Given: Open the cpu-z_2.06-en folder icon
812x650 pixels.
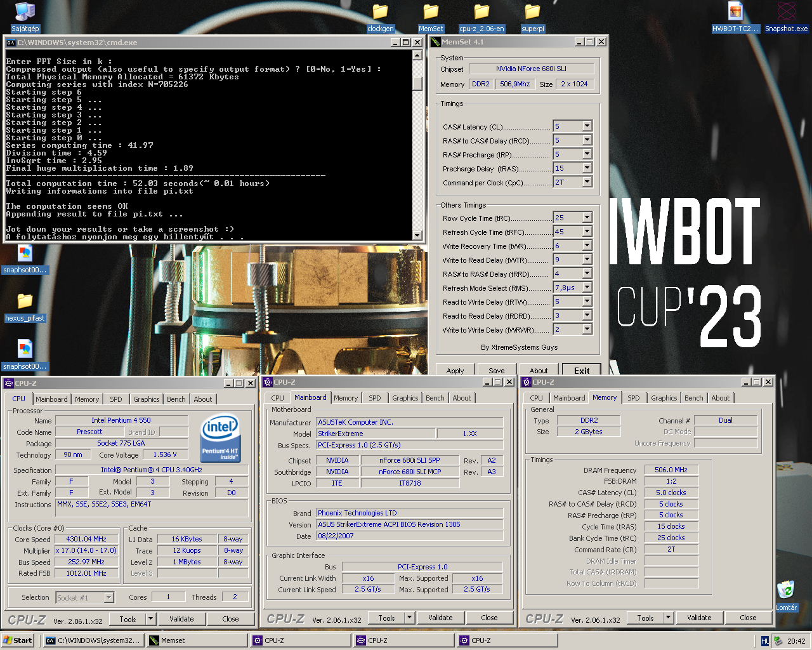Looking at the screenshot, I should pyautogui.click(x=481, y=17).
